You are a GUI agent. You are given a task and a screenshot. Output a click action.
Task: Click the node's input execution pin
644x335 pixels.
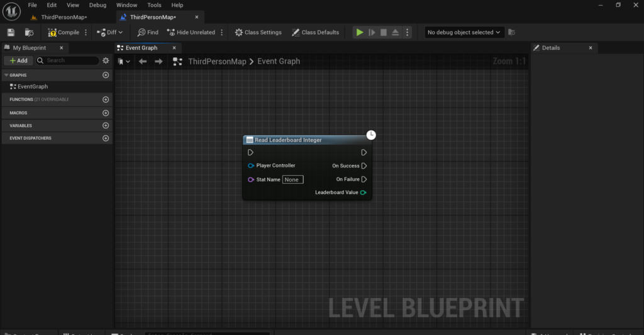tap(250, 152)
